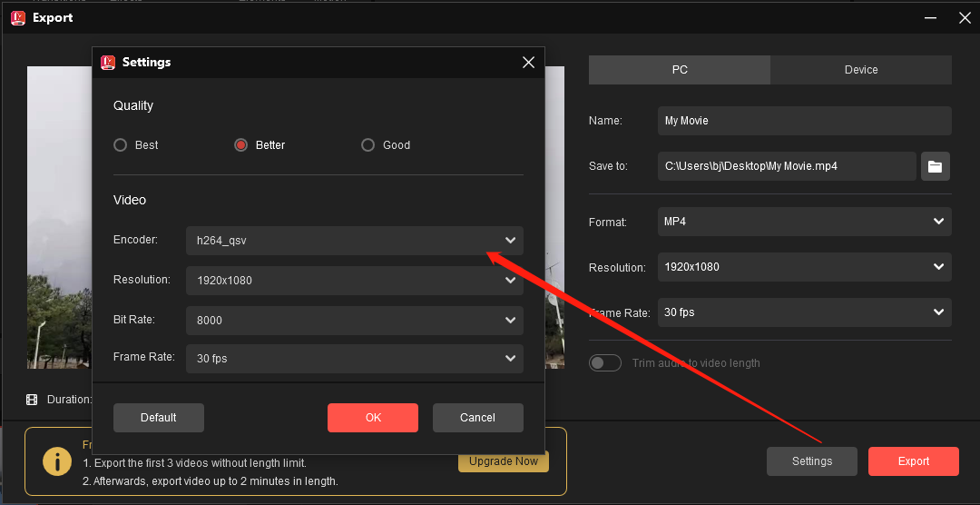Close the Settings dialog
The height and width of the screenshot is (505, 980).
point(528,62)
